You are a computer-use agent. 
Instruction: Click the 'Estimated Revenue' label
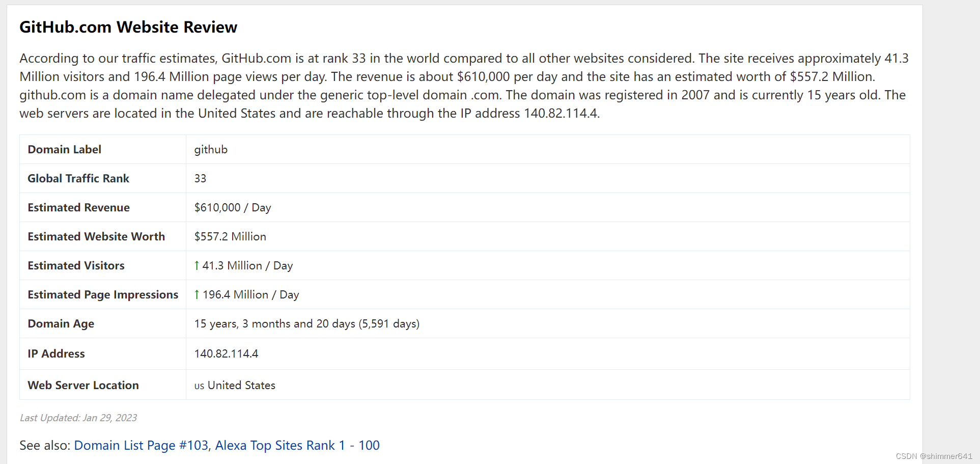[79, 208]
